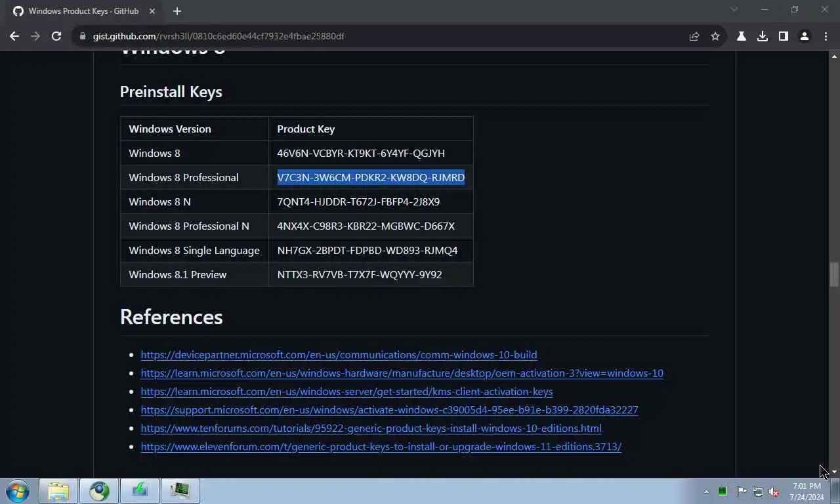Image resolution: width=840 pixels, height=504 pixels.
Task: Open the oem-activation-3 learn.microsoft.com link
Action: (402, 373)
